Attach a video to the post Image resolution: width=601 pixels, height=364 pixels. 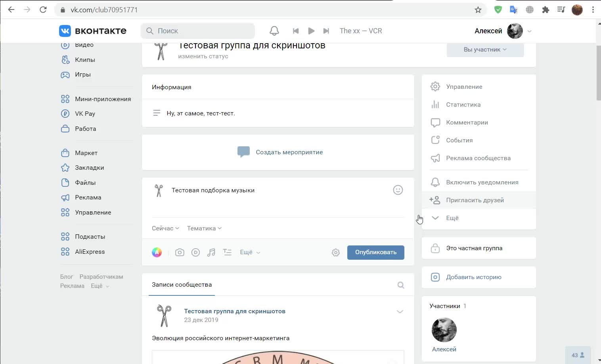tap(195, 252)
